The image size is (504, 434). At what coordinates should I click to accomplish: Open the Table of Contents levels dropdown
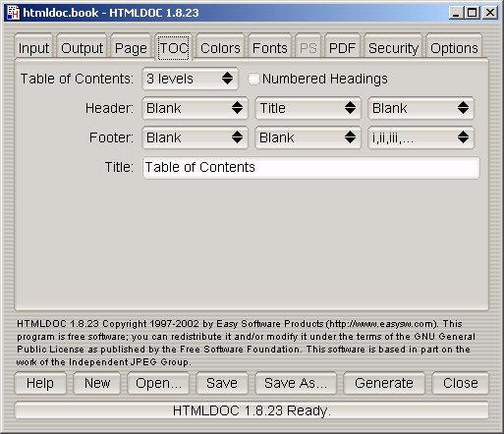pyautogui.click(x=191, y=79)
